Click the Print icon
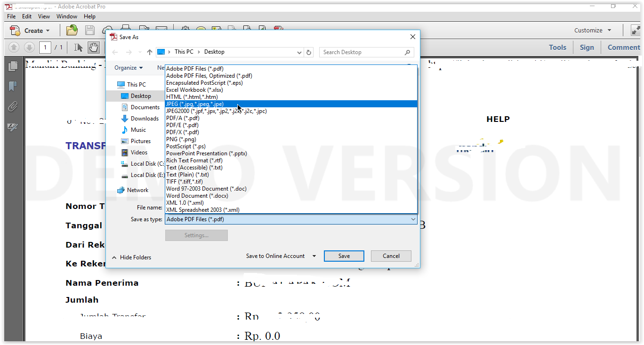Image resolution: width=644 pixels, height=345 pixels. (125, 29)
